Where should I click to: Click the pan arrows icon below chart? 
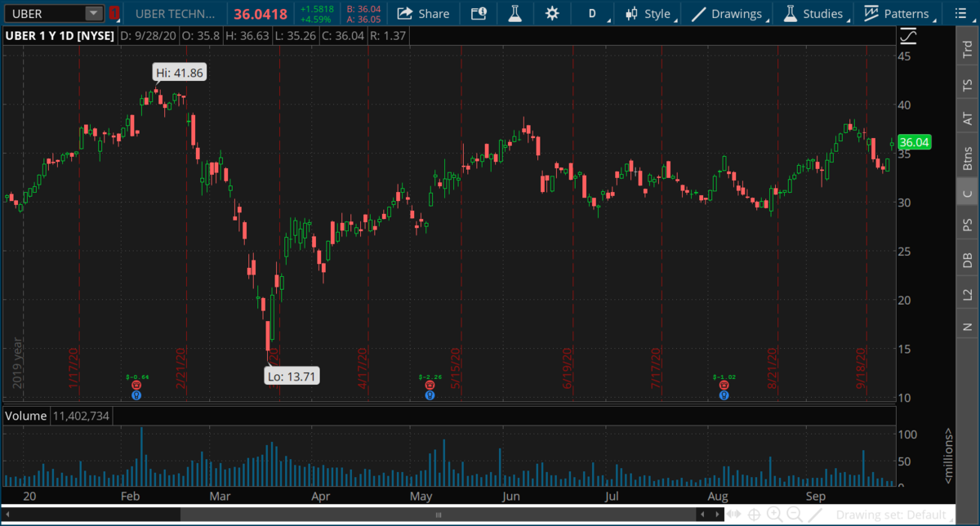pyautogui.click(x=733, y=515)
